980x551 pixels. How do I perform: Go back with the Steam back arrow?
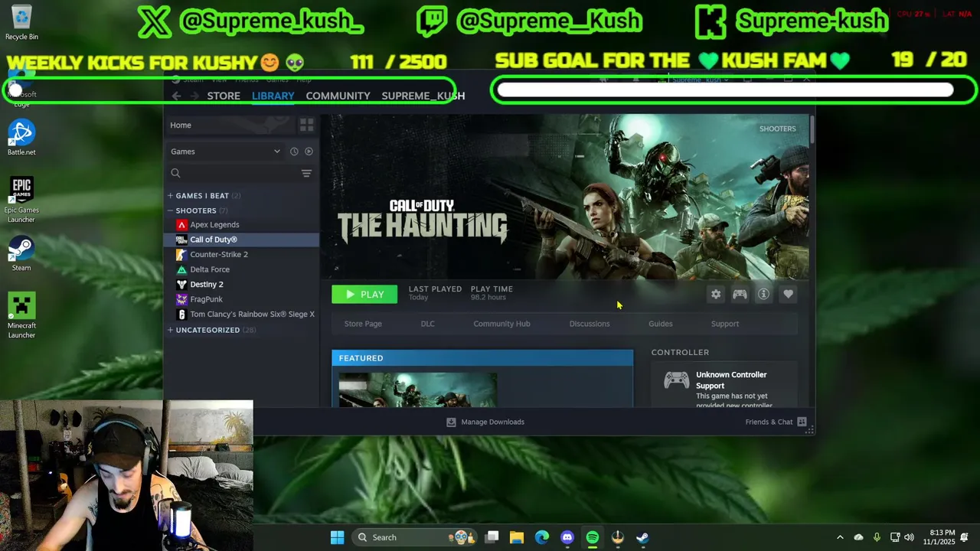pos(176,96)
